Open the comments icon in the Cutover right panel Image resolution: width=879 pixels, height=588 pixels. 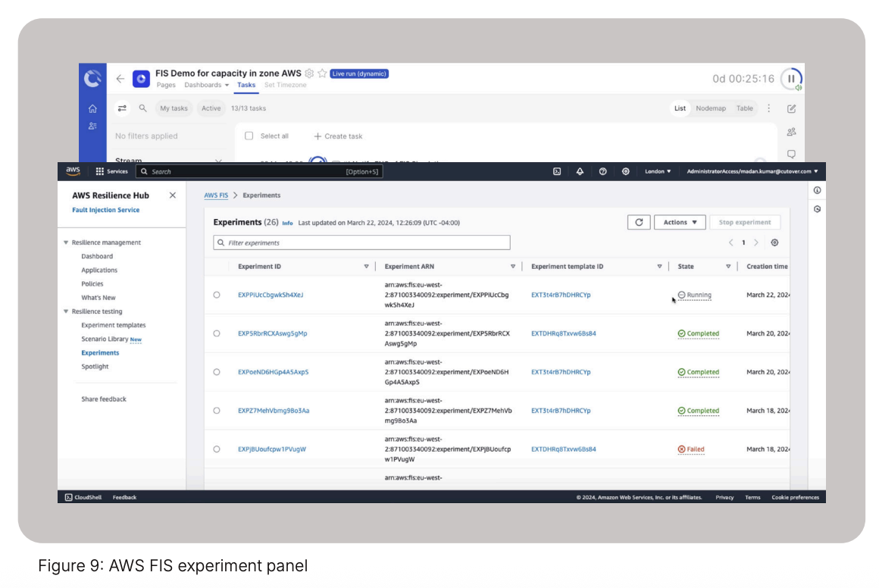point(791,154)
